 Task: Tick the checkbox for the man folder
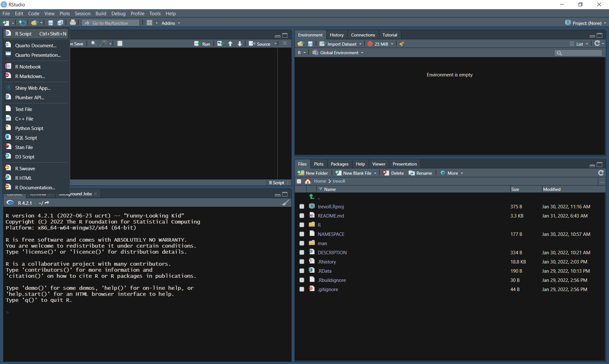pyautogui.click(x=302, y=243)
